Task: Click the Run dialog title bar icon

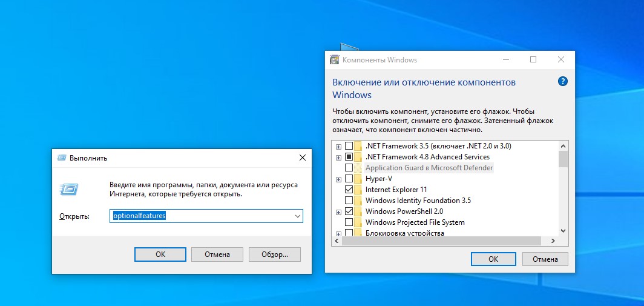Action: (x=62, y=158)
